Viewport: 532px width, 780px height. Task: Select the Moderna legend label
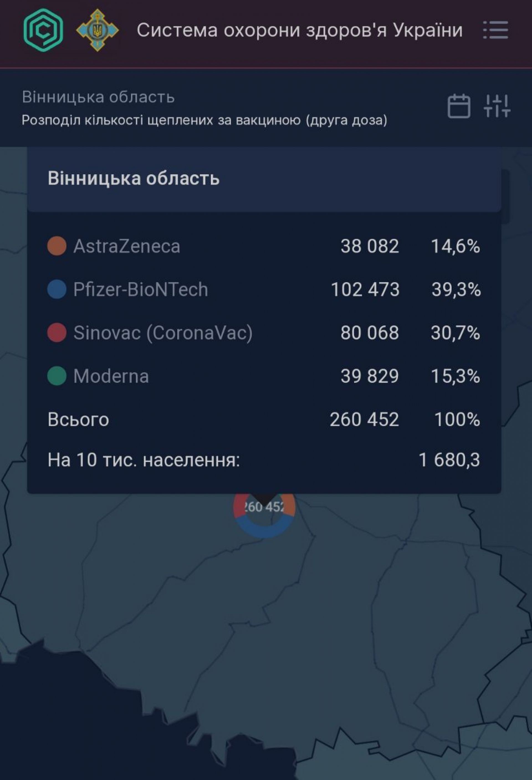tap(111, 376)
